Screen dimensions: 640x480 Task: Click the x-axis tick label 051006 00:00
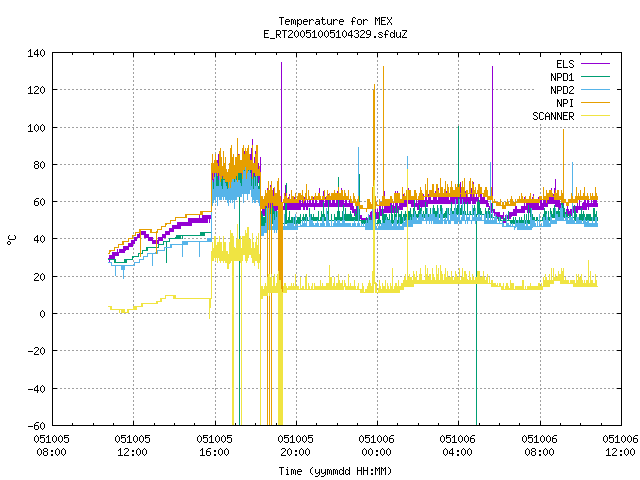point(376,445)
